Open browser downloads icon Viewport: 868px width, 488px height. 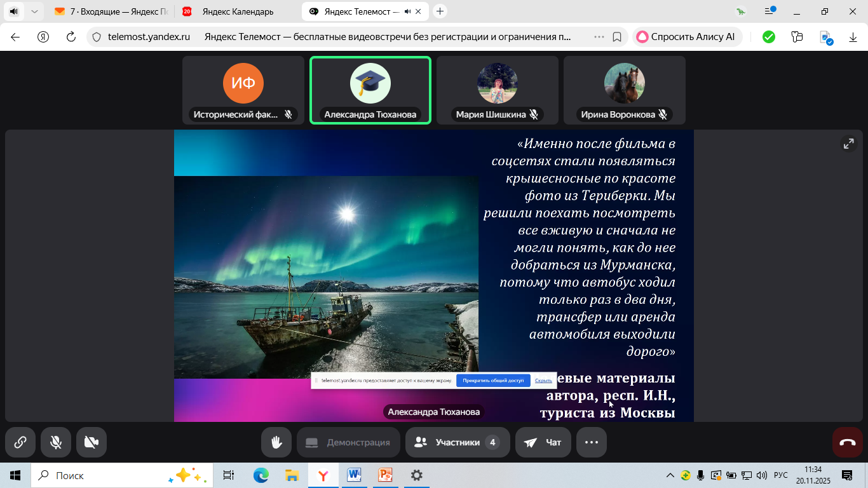(x=853, y=37)
